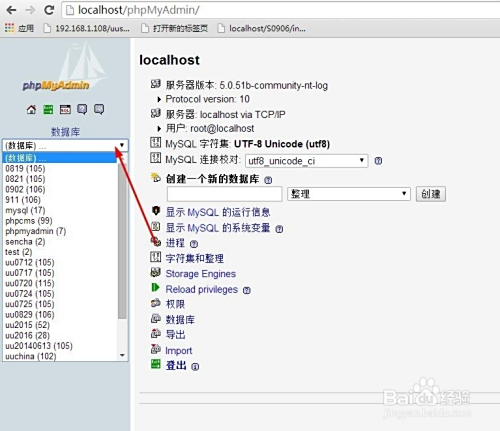
Task: Expand the Protocol version triangle
Action: point(159,99)
